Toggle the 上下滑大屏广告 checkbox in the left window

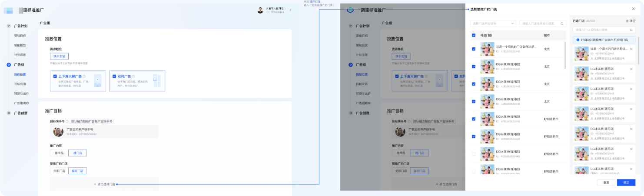(55, 76)
